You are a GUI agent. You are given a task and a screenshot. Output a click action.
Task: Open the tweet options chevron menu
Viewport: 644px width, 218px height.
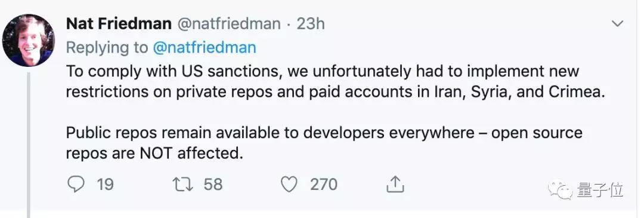(x=618, y=24)
